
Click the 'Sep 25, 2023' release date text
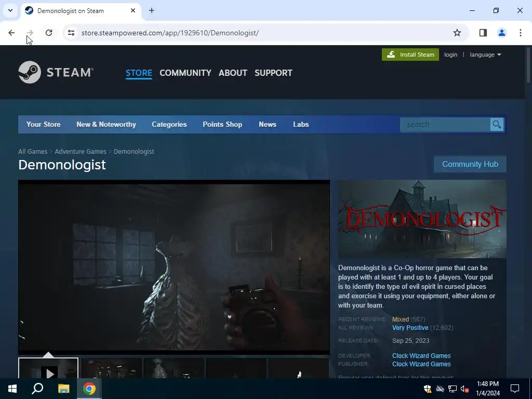[410, 341]
